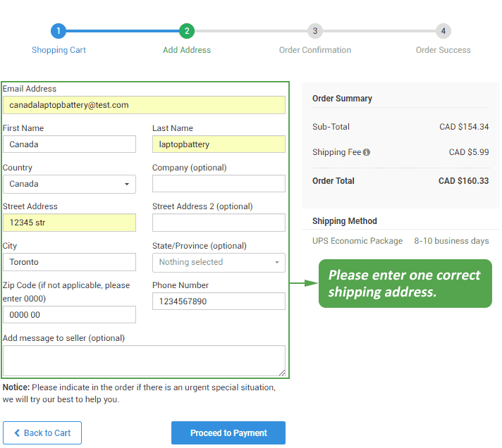Focus the First Name input
502x448 pixels.
pyautogui.click(x=69, y=144)
